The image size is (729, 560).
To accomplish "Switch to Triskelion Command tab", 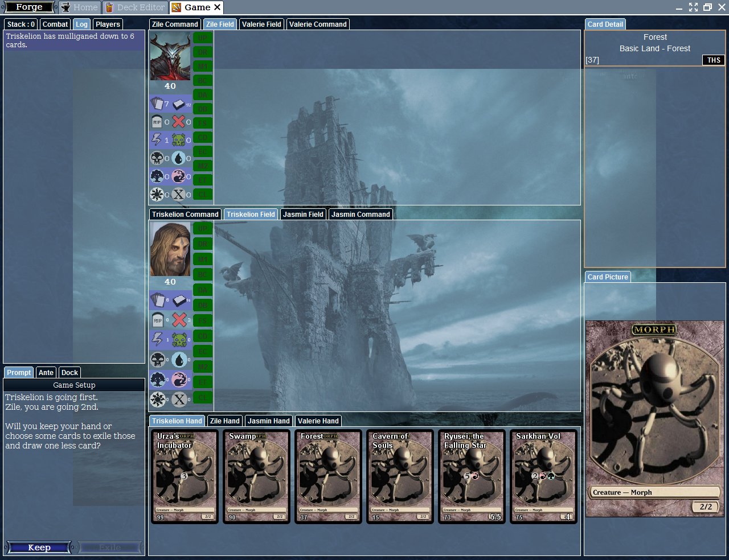I will click(x=185, y=215).
